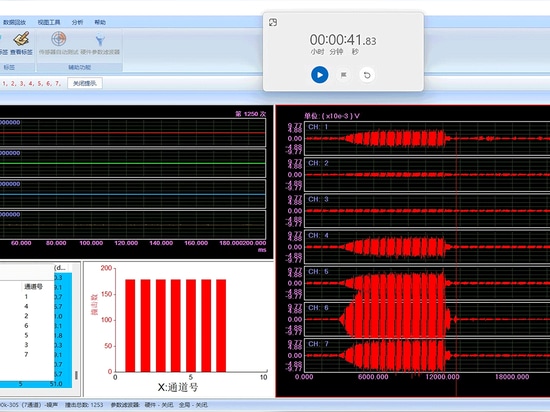Image resolution: width=550 pixels, height=412 pixels.
Task: Click the data table vertical scrollbar thumb
Action: point(76,375)
